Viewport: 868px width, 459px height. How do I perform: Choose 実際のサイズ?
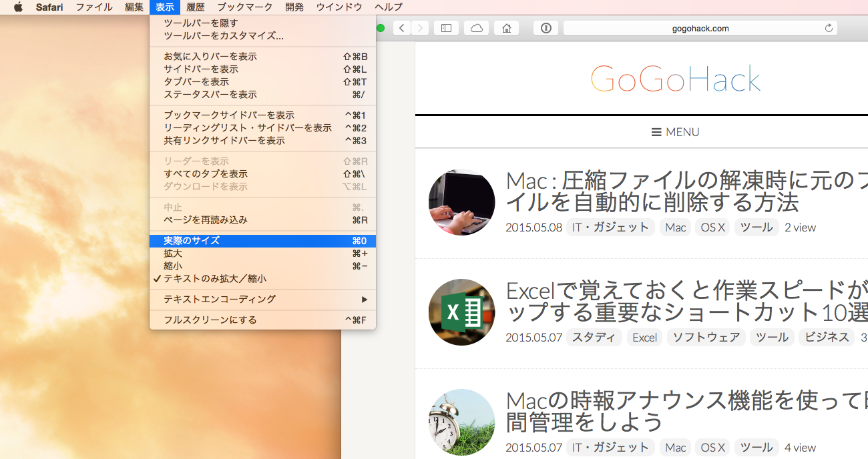pos(262,241)
